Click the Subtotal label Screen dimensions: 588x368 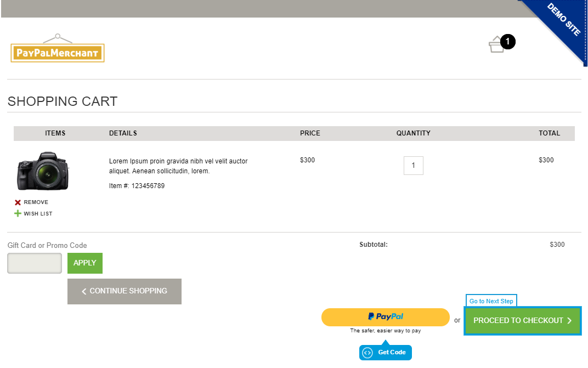coord(374,245)
